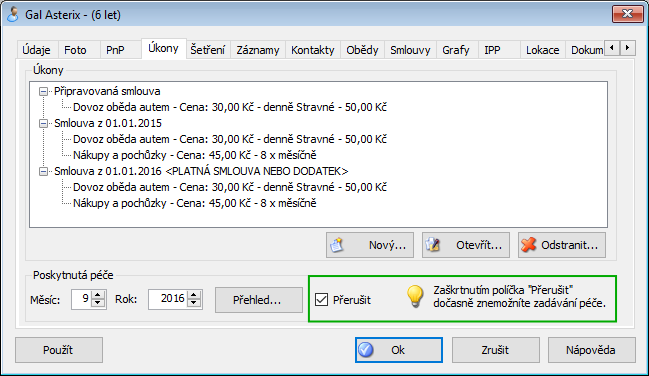Click the blue checkmark icon on Ok

366,350
